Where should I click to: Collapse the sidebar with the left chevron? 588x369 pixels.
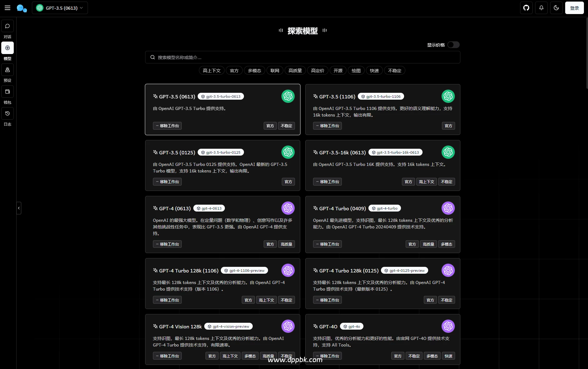coord(19,208)
